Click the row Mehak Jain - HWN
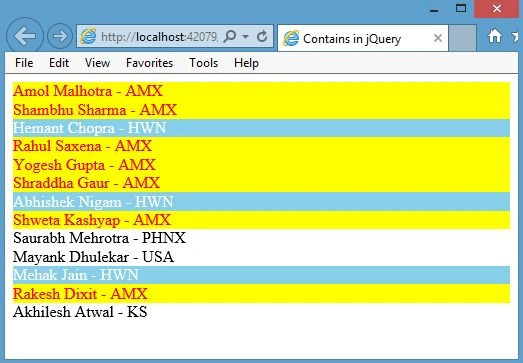 tap(262, 275)
